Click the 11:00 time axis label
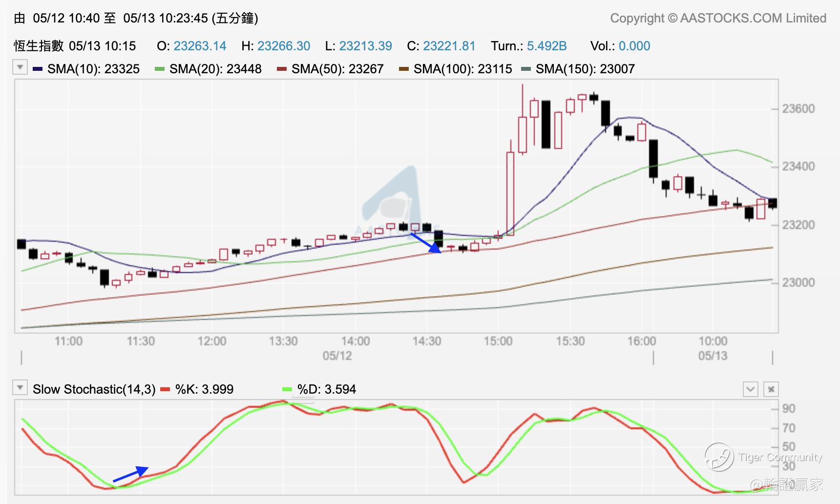Image resolution: width=840 pixels, height=504 pixels. [68, 341]
